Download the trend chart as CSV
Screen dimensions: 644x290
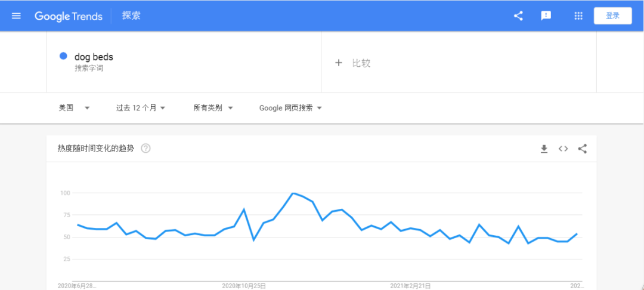coord(544,149)
